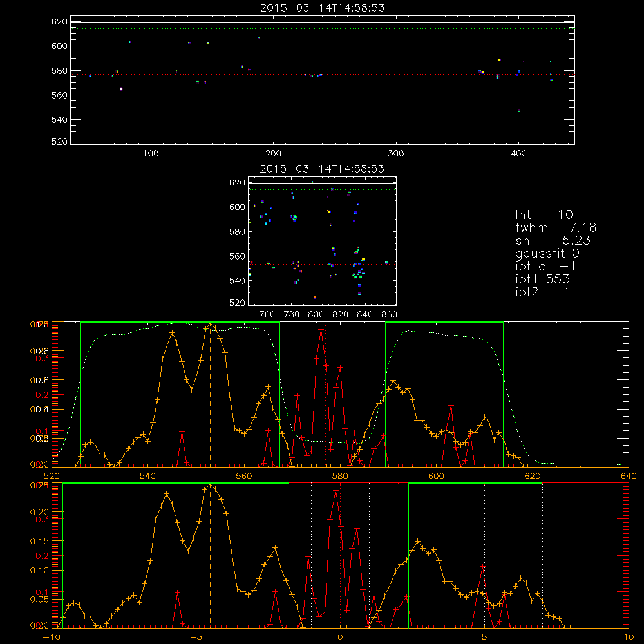Click y-axis label 560 on wide scatter plot

pyautogui.click(x=59, y=95)
